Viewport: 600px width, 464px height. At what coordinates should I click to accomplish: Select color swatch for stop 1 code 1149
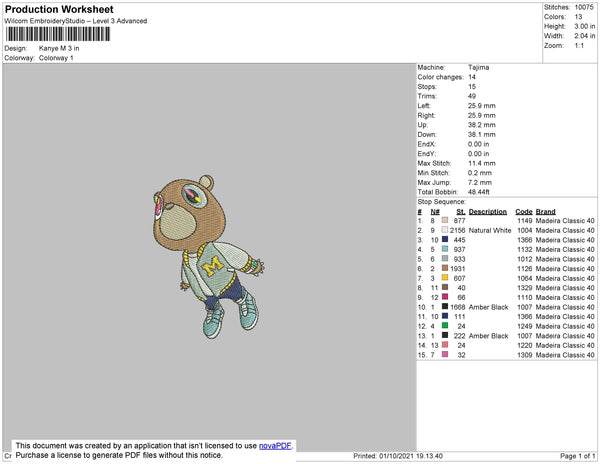coord(445,220)
